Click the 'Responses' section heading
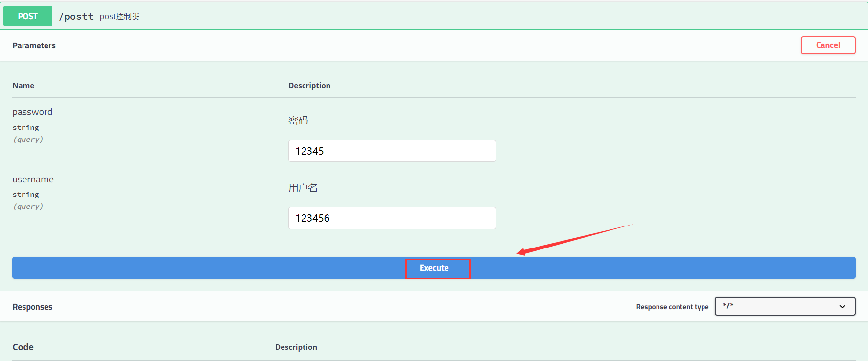Viewport: 868px width, 361px height. pos(32,307)
